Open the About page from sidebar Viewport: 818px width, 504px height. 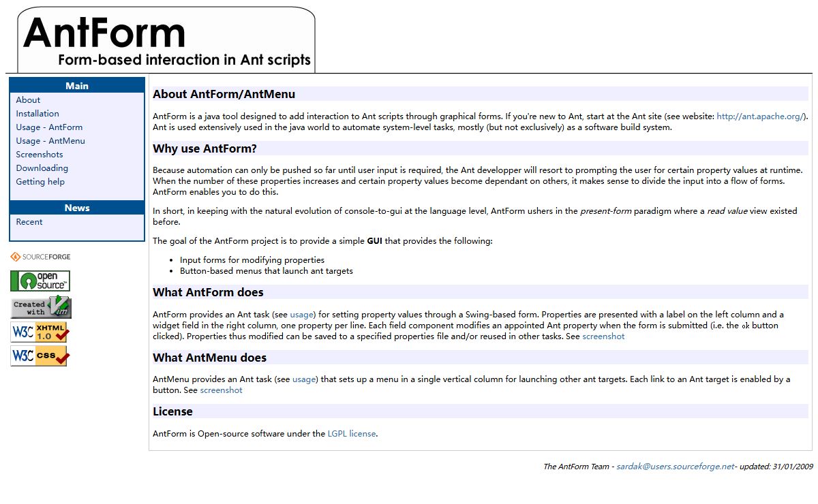27,99
